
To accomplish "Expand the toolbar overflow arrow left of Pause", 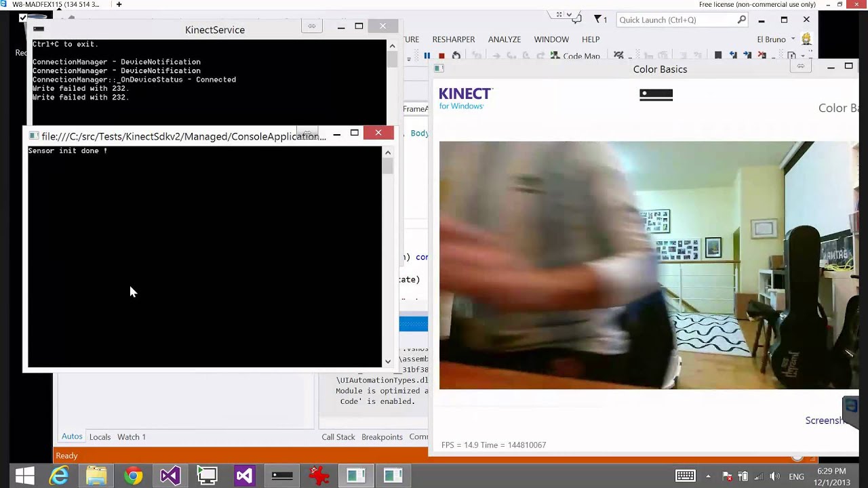I will (408, 59).
